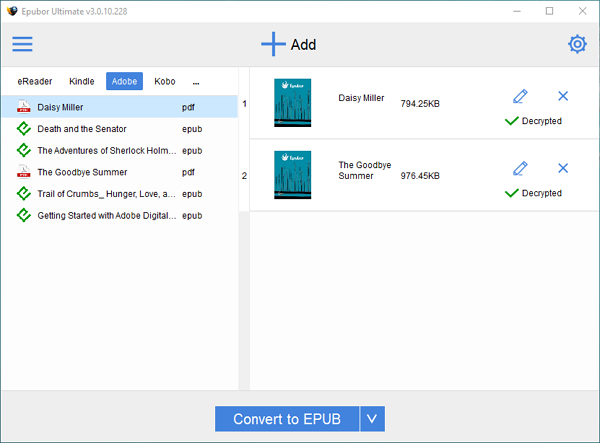
Task: Click the pdf format label for Daisy Miller
Action: pyautogui.click(x=188, y=107)
